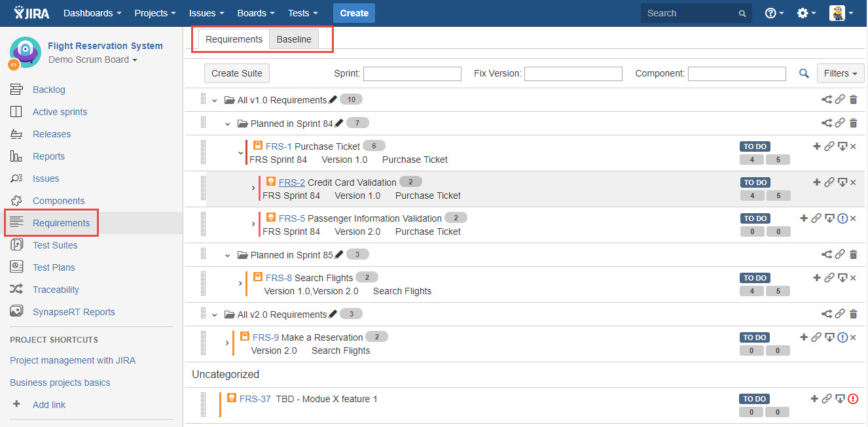868x427 pixels.
Task: Open Traceability in the sidebar
Action: (56, 290)
